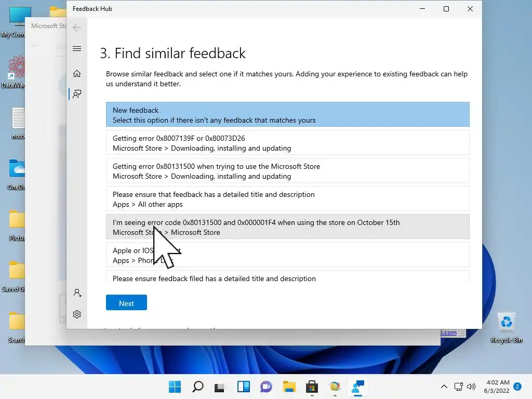Open the account sign-in icon in the sidebar
Screen dimensions: 532x399
tap(77, 293)
